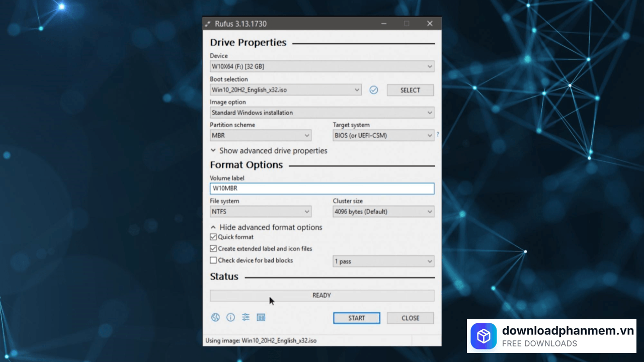The width and height of the screenshot is (644, 362).
Task: Click the Format Options heading
Action: click(247, 165)
